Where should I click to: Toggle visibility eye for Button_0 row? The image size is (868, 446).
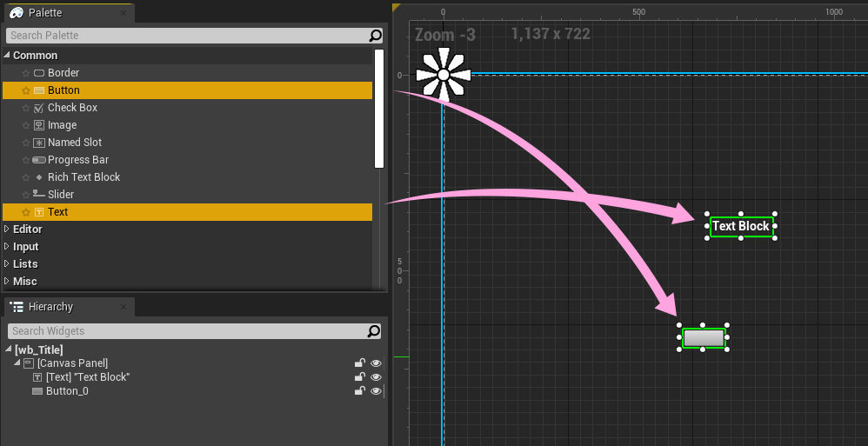coord(377,391)
